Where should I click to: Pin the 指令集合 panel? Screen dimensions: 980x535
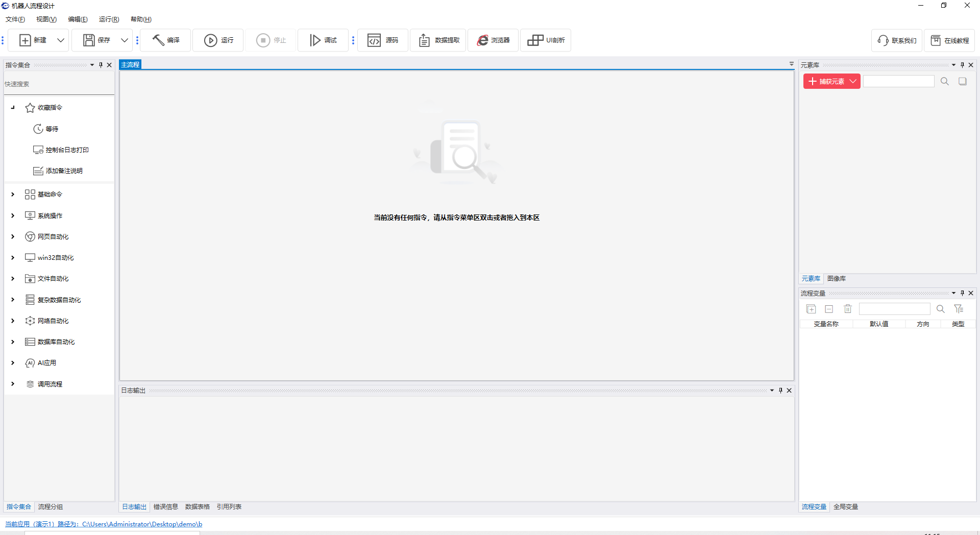pos(101,65)
